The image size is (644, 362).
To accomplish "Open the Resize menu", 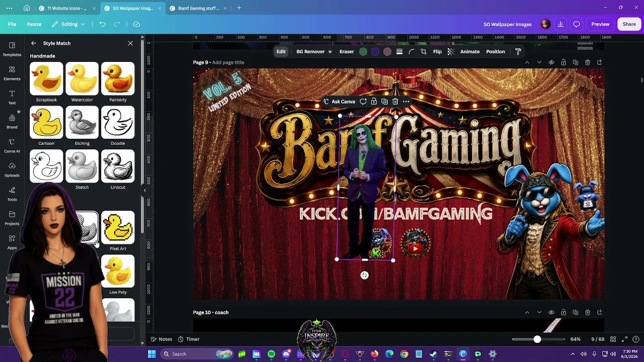I will click(34, 24).
